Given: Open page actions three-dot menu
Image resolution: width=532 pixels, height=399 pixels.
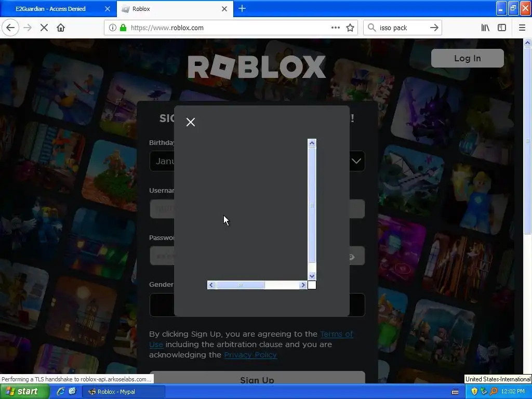Looking at the screenshot, I should coord(335,28).
